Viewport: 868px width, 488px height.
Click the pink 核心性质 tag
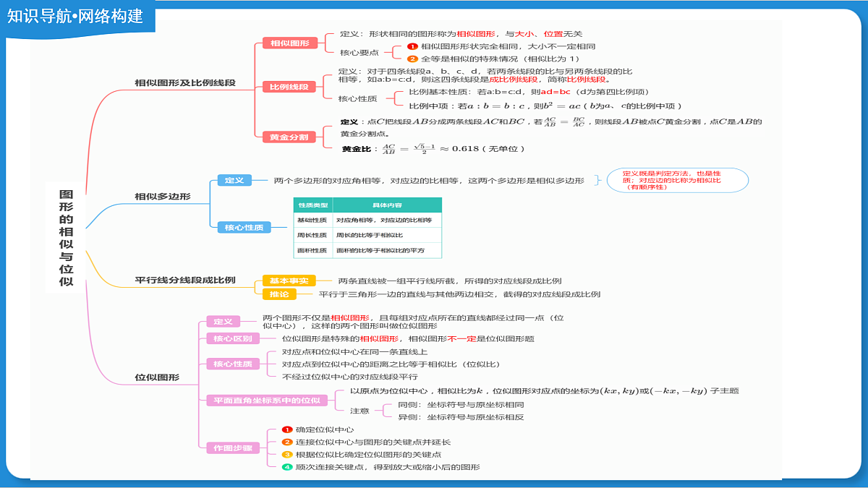click(x=233, y=364)
